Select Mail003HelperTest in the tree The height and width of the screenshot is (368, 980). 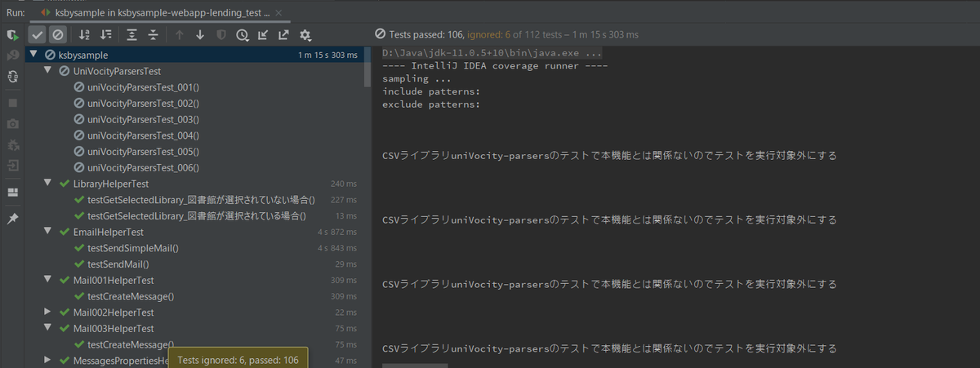(113, 328)
